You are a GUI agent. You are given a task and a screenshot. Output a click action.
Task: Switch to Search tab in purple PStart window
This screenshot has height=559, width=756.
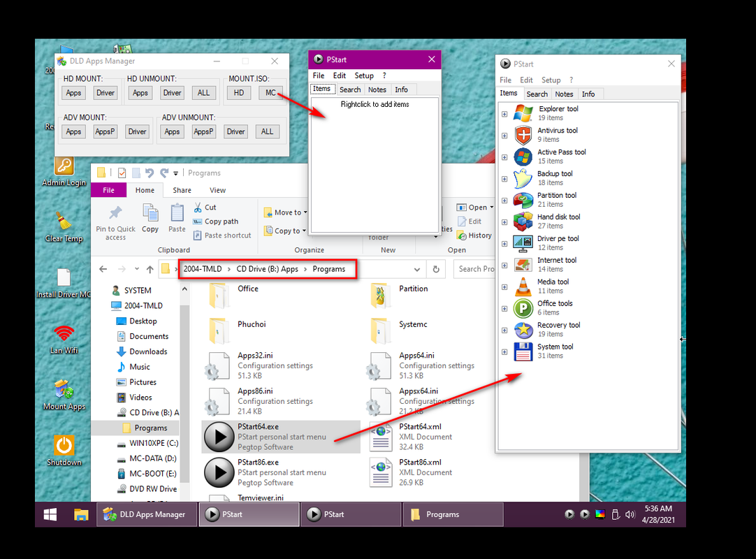(350, 89)
